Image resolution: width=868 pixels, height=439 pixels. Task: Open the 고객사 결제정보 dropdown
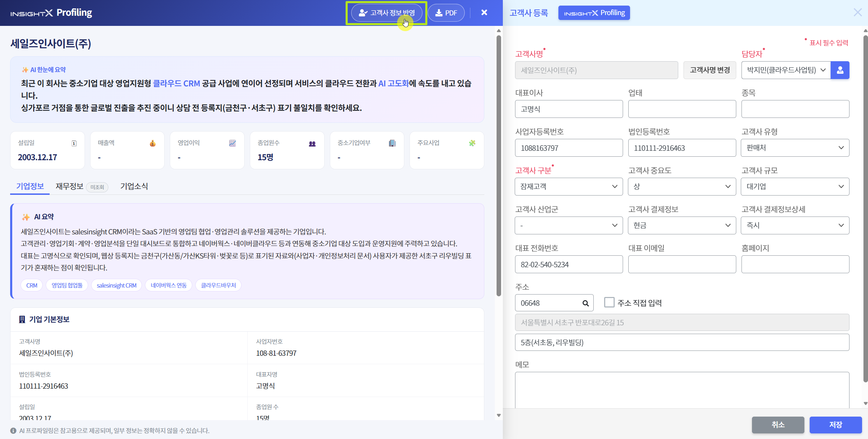[682, 225]
